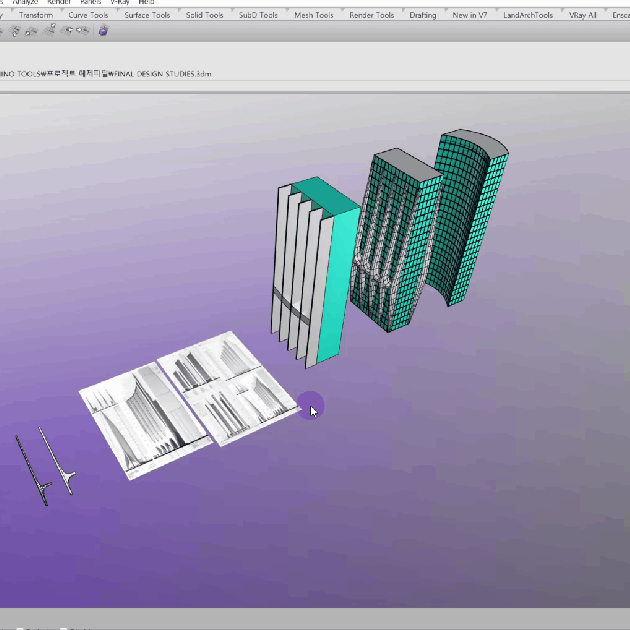Open the Render Tools tab
630x630 pixels.
coord(371,15)
